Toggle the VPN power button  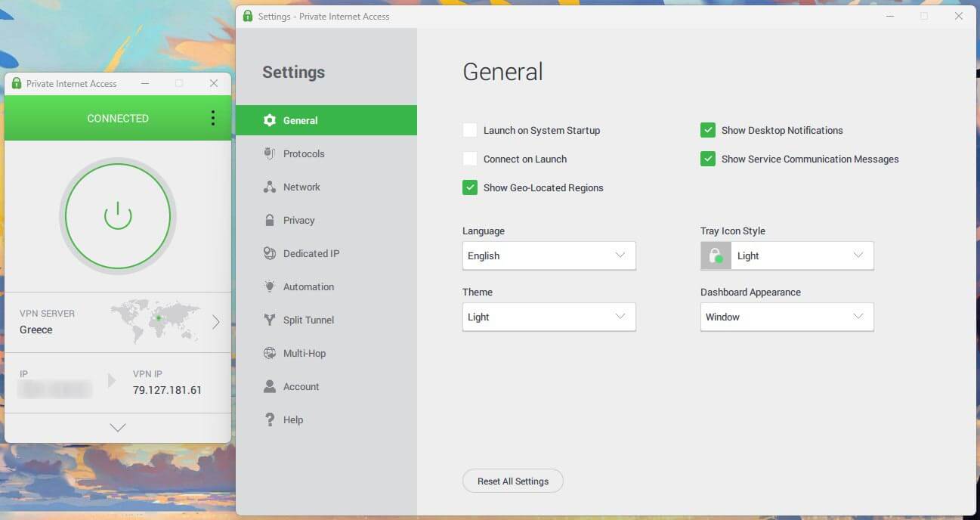(x=118, y=216)
